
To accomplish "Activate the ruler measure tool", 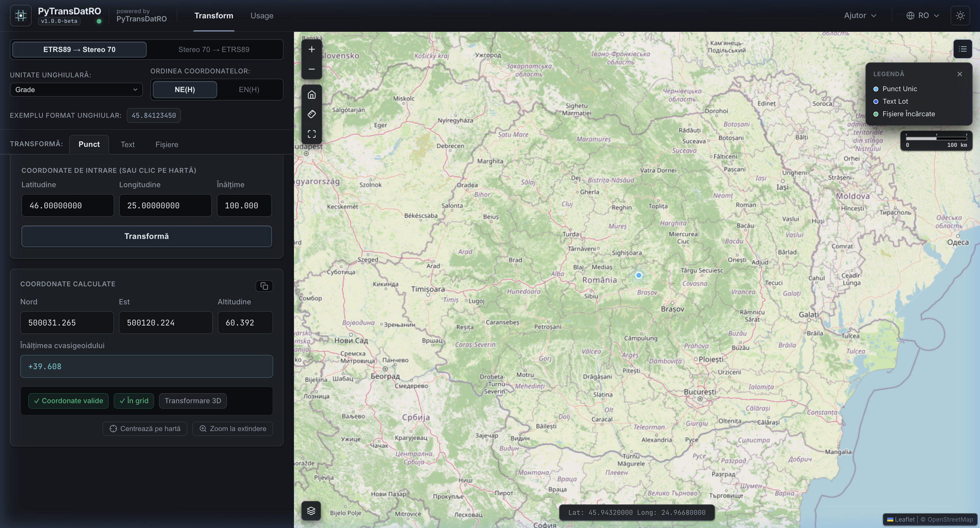I will point(311,114).
